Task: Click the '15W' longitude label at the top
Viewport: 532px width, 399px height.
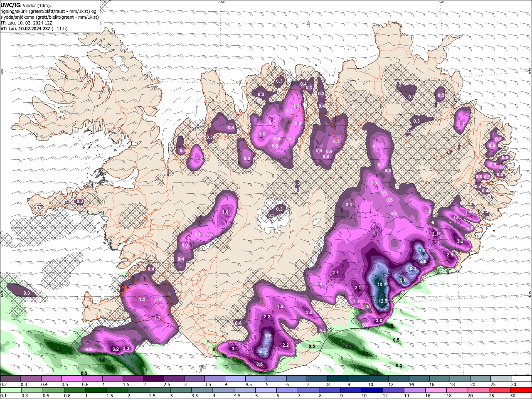Action: 440,2
